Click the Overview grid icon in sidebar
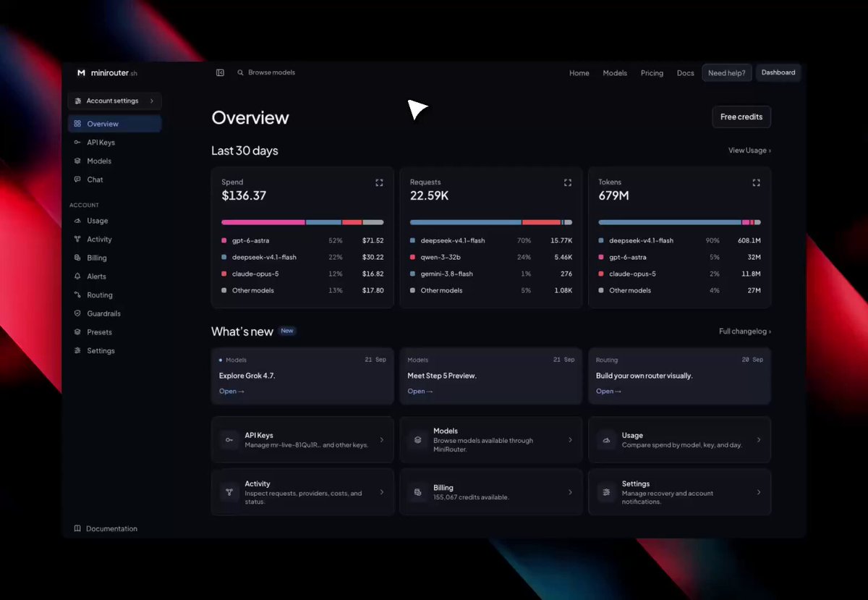Screen dimensions: 868x600 pyautogui.click(x=77, y=124)
